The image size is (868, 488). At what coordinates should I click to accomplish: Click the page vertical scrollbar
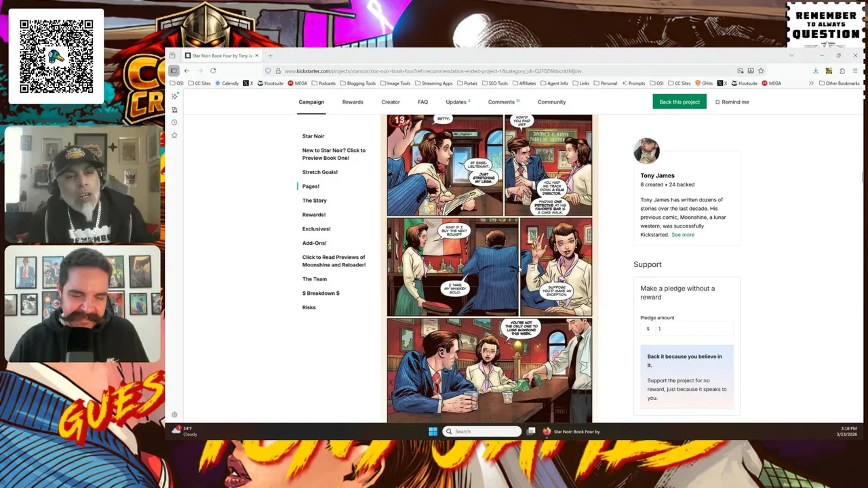[862, 176]
